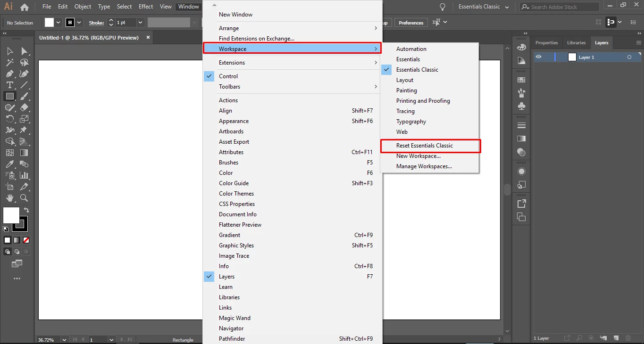Open the Swatches panel grid icon

tap(521, 80)
